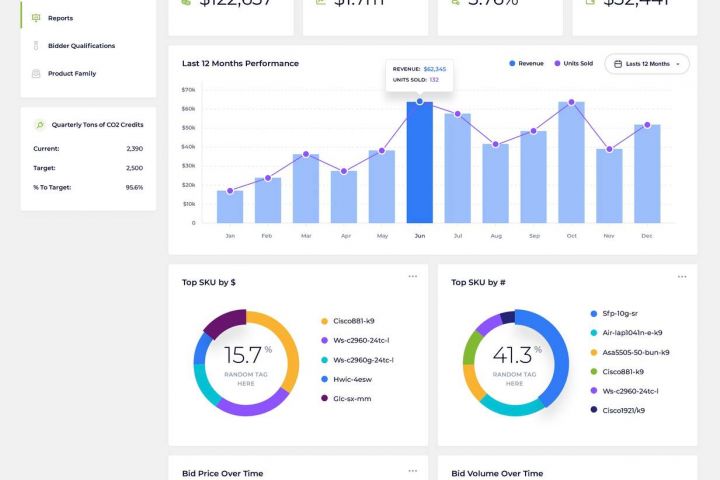The image size is (720, 480).
Task: Open the Bid Price Over Time options menu
Action: pos(413,471)
